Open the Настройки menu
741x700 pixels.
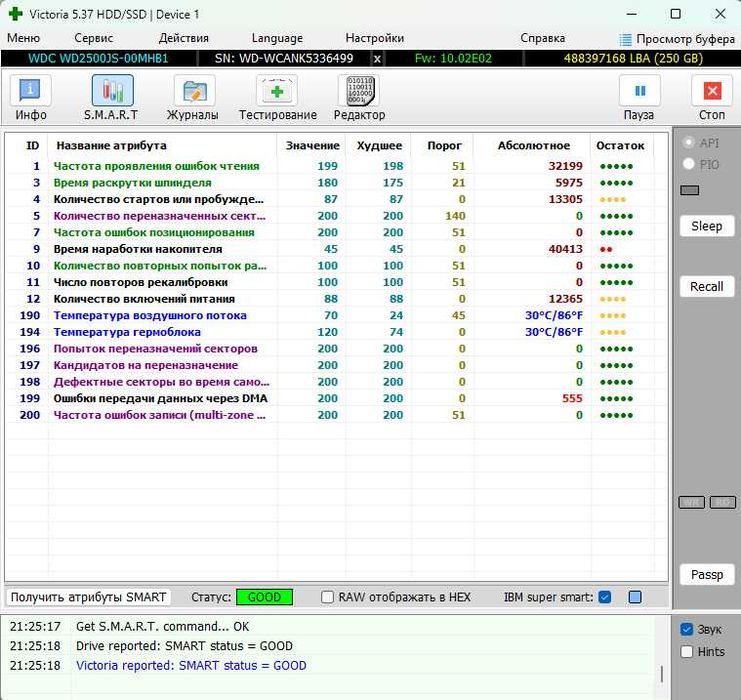375,38
